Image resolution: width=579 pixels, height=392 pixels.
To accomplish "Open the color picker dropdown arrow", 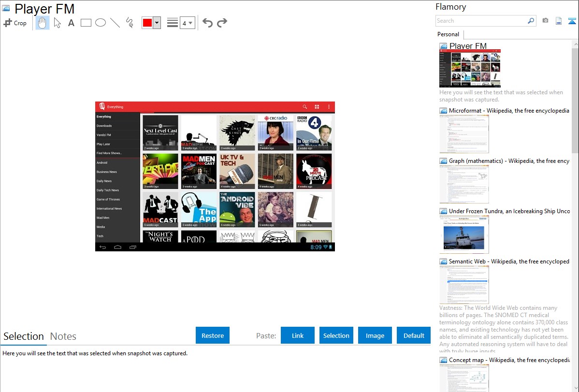I will point(157,23).
